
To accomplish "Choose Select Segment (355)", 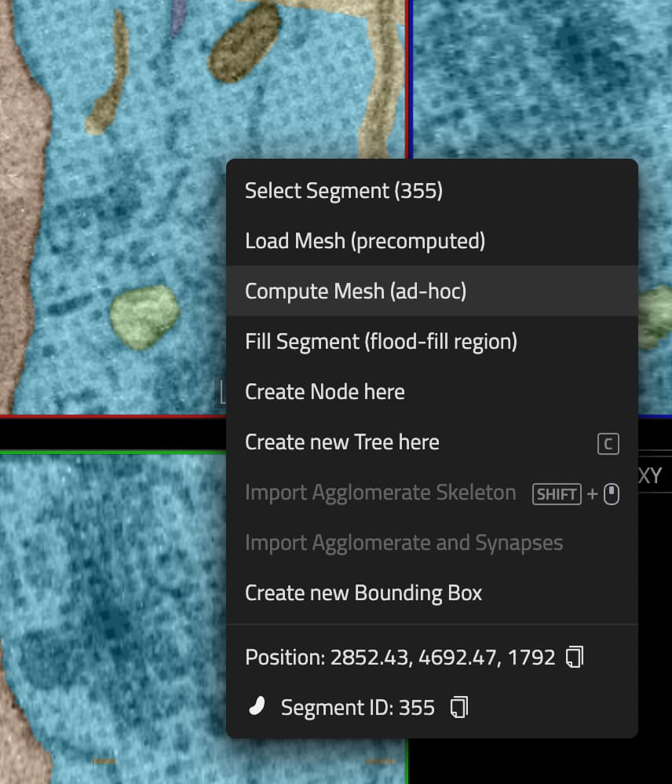I will 344,190.
